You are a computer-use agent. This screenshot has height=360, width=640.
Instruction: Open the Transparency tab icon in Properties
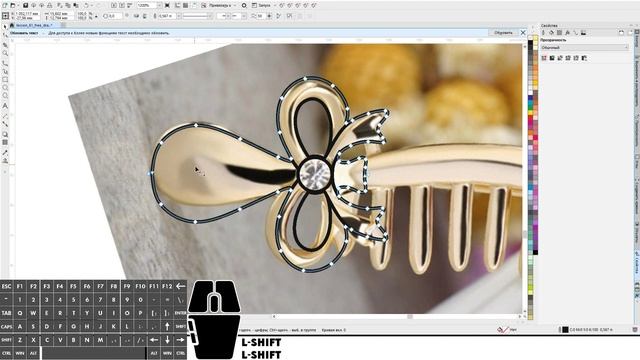(560, 33)
